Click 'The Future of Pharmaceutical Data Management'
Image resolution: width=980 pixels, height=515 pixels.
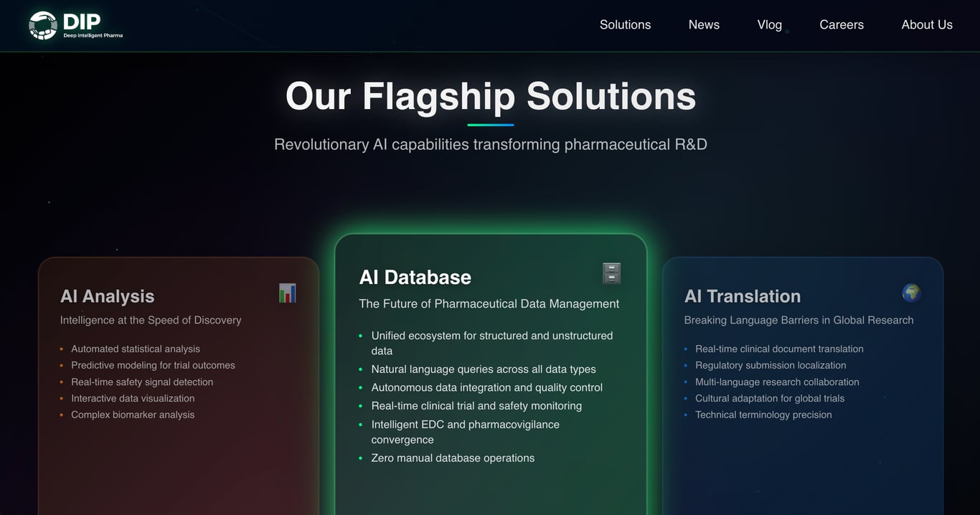click(489, 303)
